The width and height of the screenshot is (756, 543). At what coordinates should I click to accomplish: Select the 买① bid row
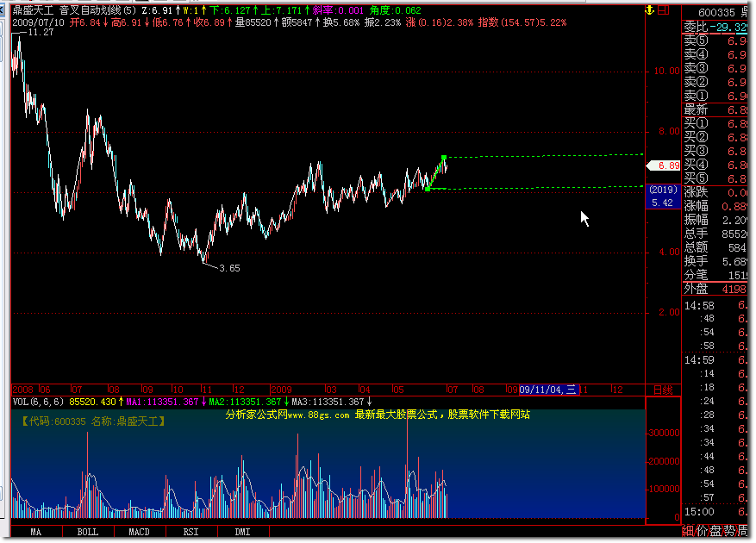pyautogui.click(x=715, y=123)
